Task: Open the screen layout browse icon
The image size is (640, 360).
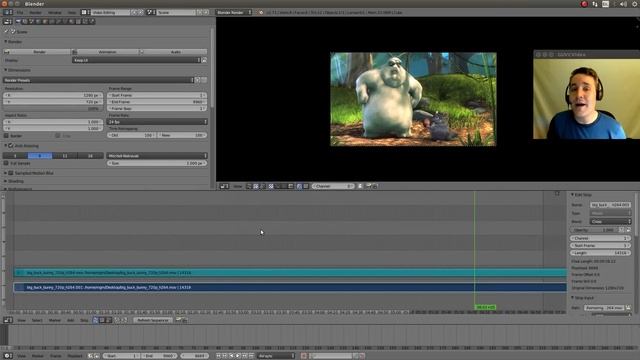Action: point(84,12)
